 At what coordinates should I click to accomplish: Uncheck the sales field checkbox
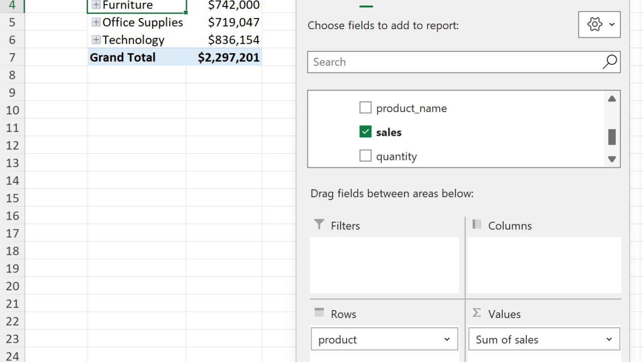pyautogui.click(x=365, y=132)
